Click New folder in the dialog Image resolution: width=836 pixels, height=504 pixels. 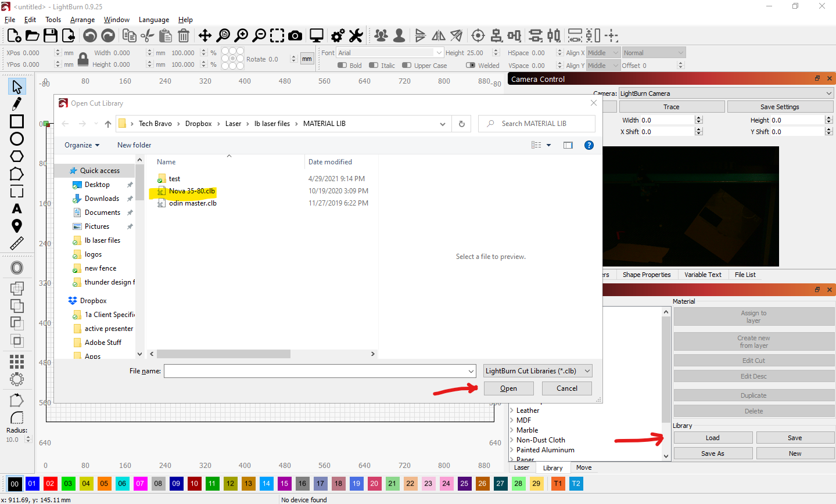coord(134,145)
